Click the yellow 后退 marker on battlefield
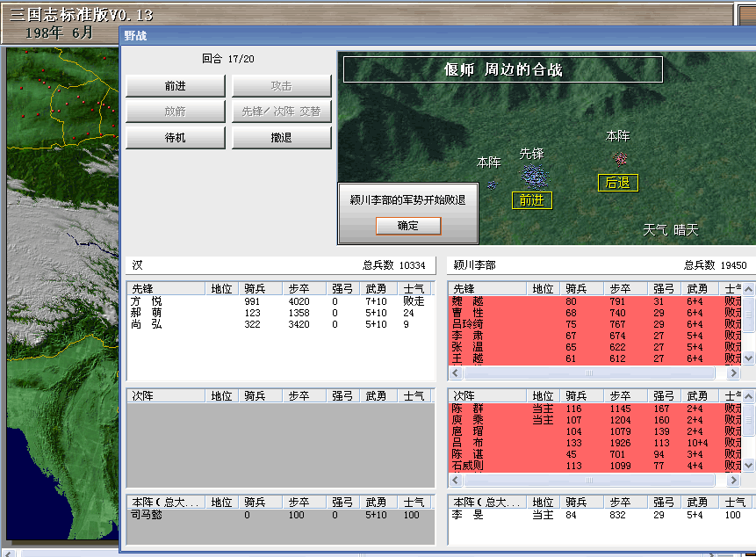 point(618,183)
